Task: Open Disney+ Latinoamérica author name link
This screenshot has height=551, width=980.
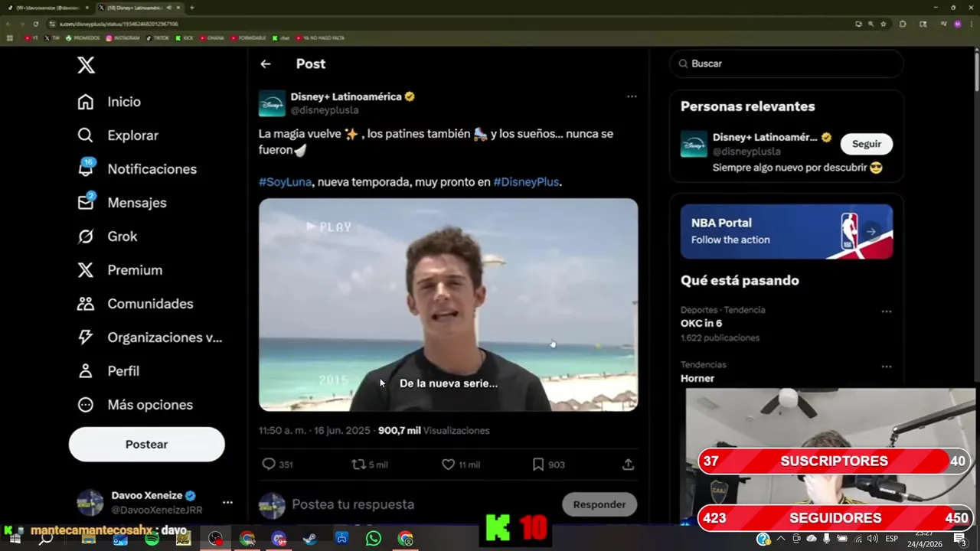Action: point(346,97)
